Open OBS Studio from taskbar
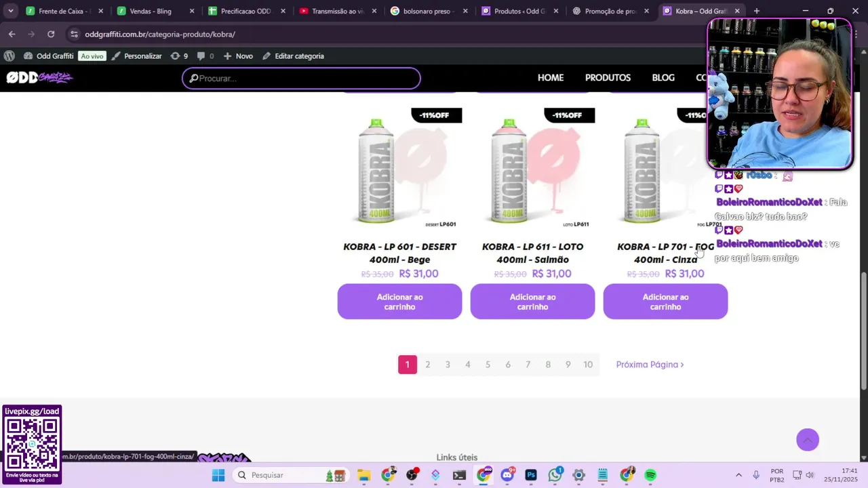This screenshot has width=868, height=488. click(412, 475)
